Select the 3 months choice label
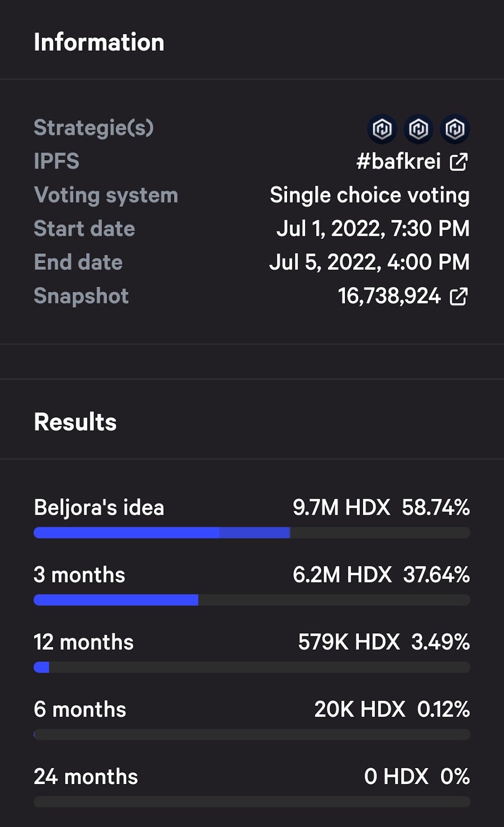The height and width of the screenshot is (827, 504). pos(80,575)
